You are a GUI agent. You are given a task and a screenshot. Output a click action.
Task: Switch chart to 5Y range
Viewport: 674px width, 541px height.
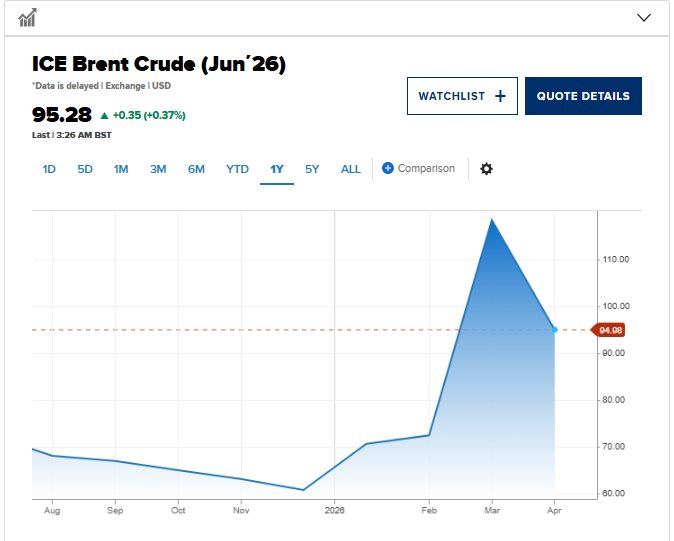tap(312, 169)
